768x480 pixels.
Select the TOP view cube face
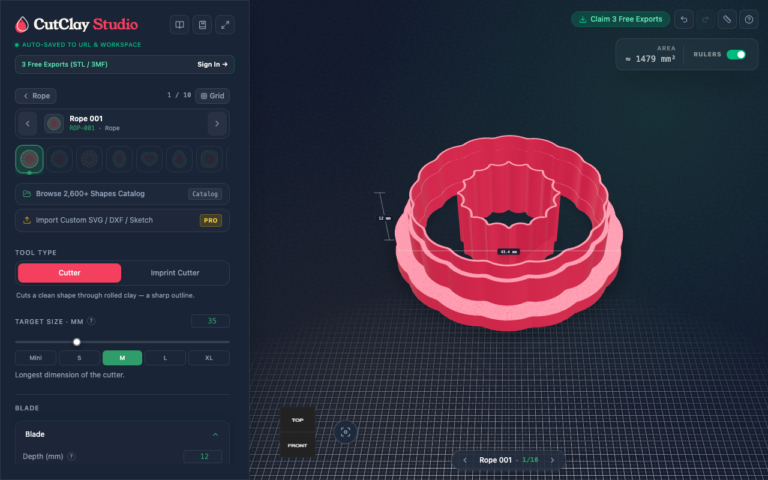[x=297, y=420]
